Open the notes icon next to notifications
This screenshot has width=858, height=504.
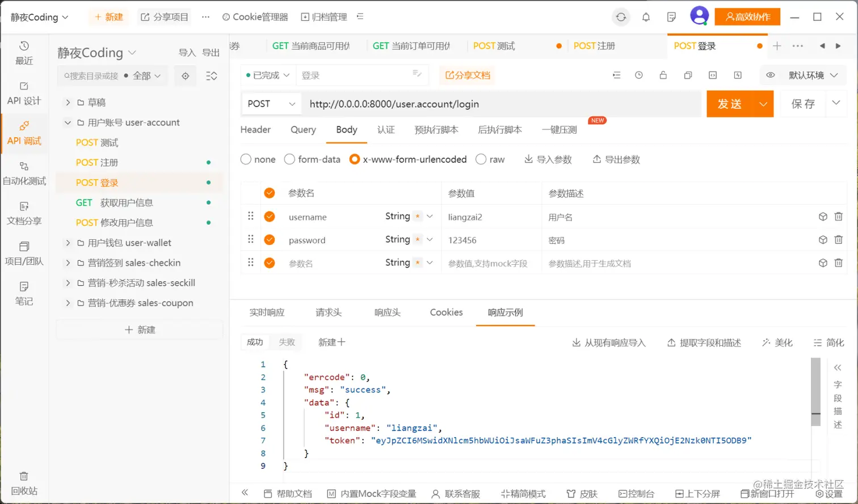tap(671, 16)
